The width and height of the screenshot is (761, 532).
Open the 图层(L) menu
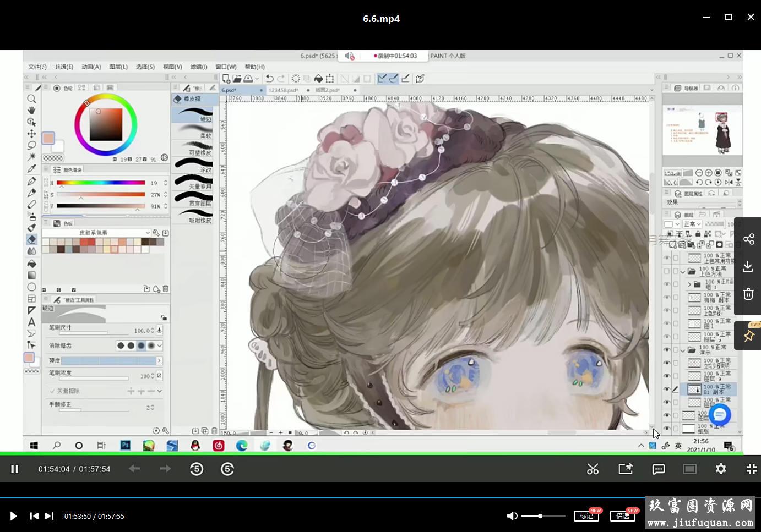(118, 67)
